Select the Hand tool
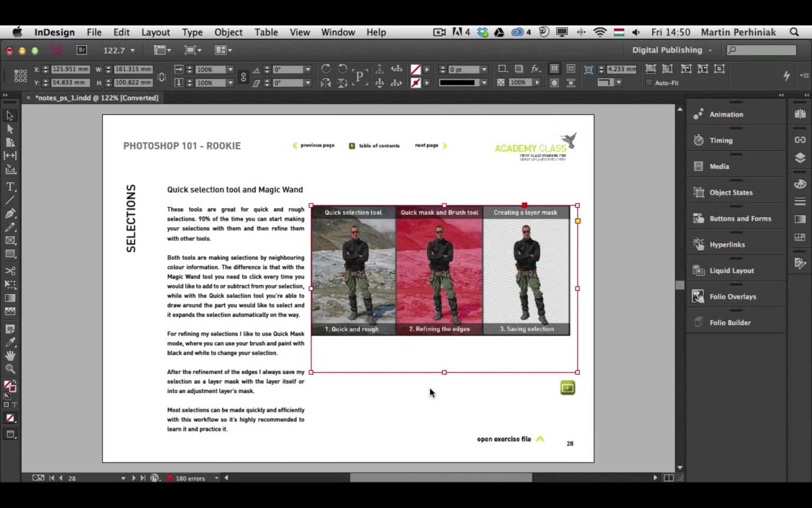The height and width of the screenshot is (508, 812). (x=10, y=356)
